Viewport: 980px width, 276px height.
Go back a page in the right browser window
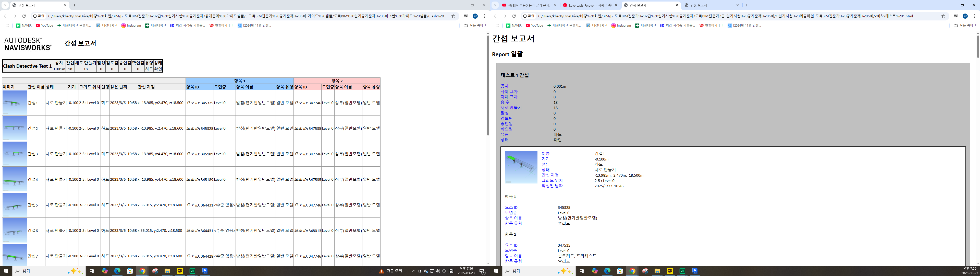[496, 16]
